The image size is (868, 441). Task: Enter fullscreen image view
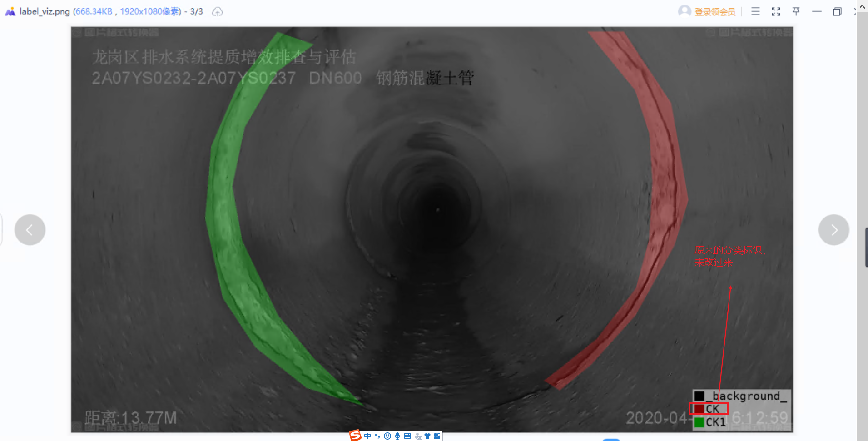pyautogui.click(x=776, y=11)
